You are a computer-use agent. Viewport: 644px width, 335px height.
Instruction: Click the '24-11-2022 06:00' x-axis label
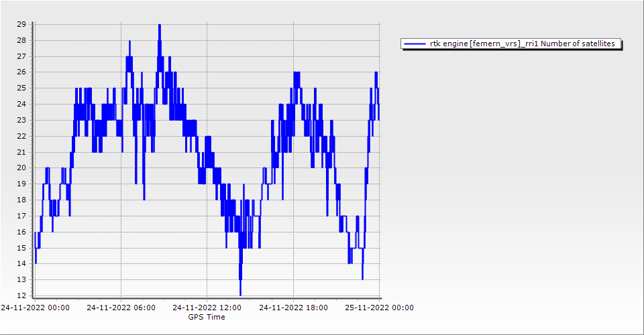121,308
